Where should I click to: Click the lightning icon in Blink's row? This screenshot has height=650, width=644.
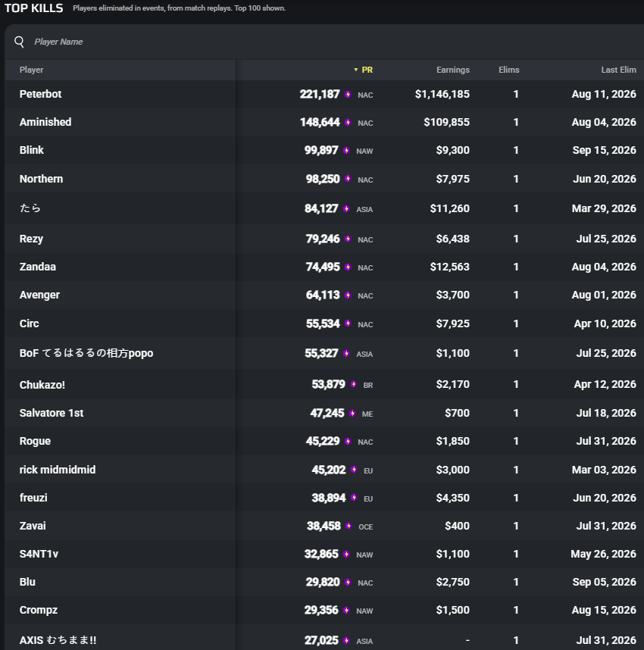(x=347, y=151)
